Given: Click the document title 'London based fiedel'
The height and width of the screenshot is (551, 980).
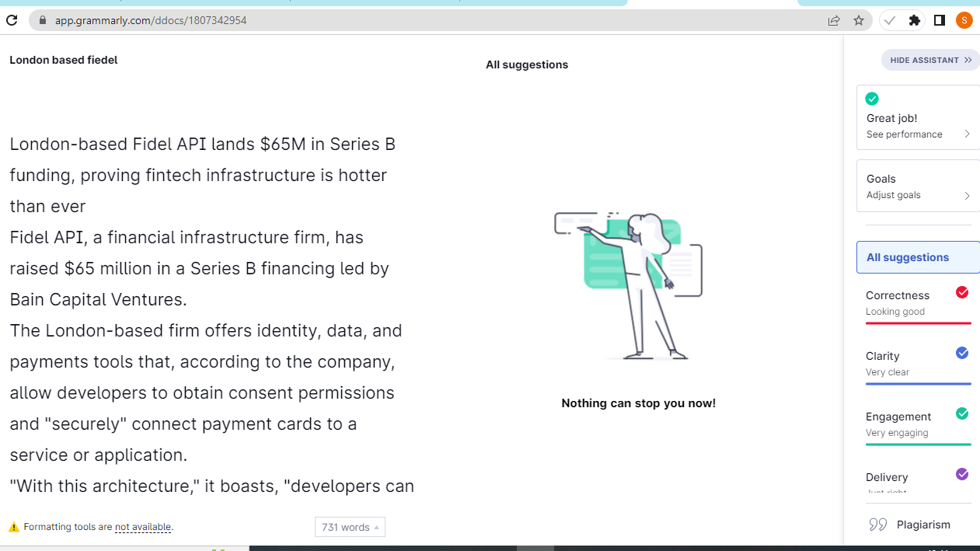Looking at the screenshot, I should pos(64,60).
